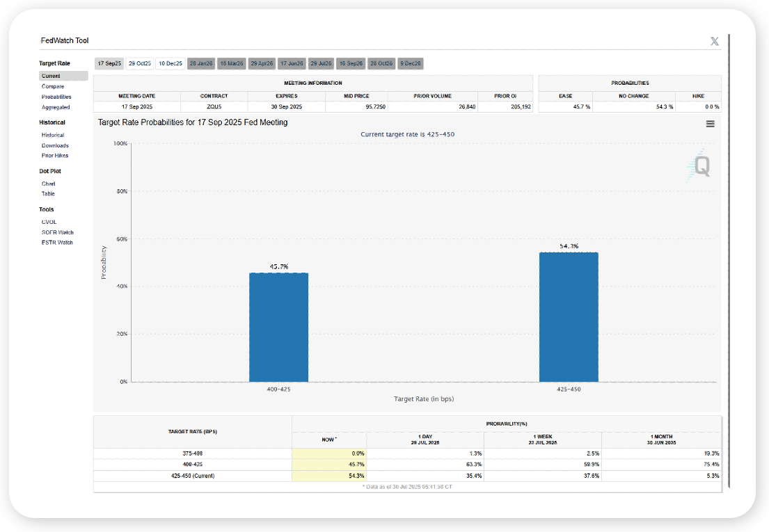Viewport: 769px width, 532px height.
Task: Open Aggregated in the sidebar
Action: [56, 107]
